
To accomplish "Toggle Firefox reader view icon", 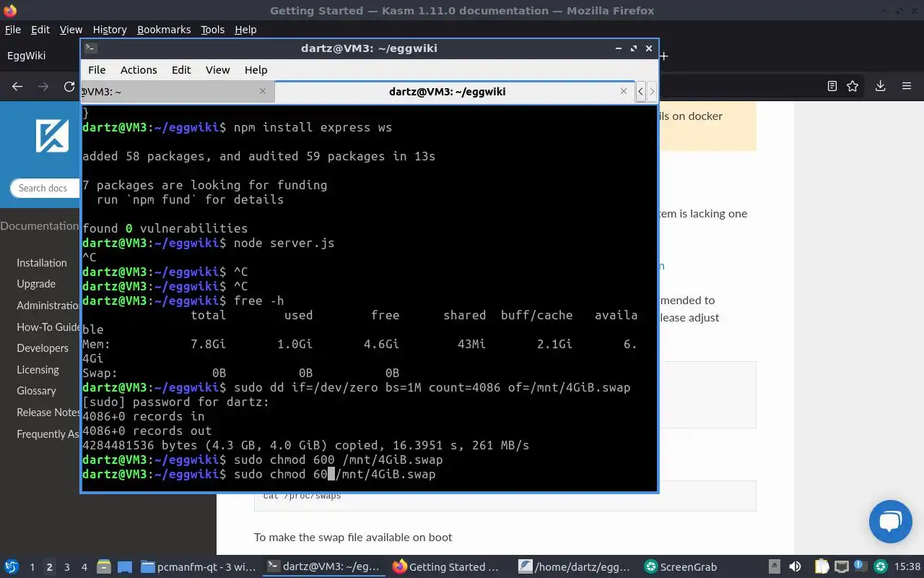I will (832, 86).
